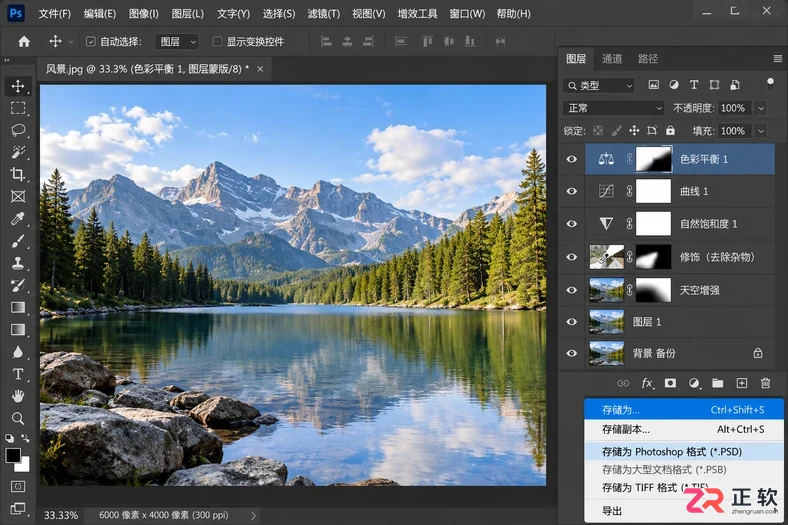This screenshot has height=525, width=788.
Task: Select the Blur drop-shaped tool
Action: click(18, 352)
